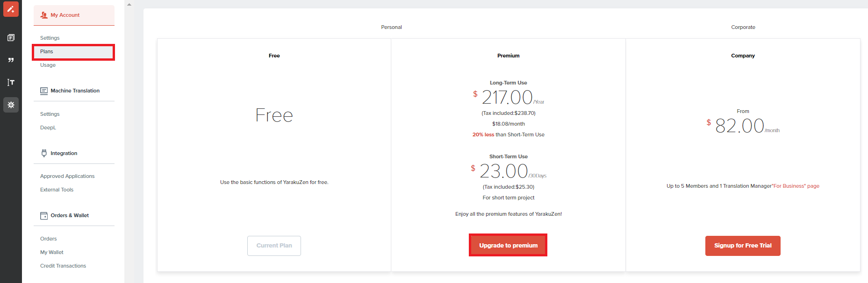Screen dimensions: 868x283
Task: Open Credit Transactions
Action: 63,266
